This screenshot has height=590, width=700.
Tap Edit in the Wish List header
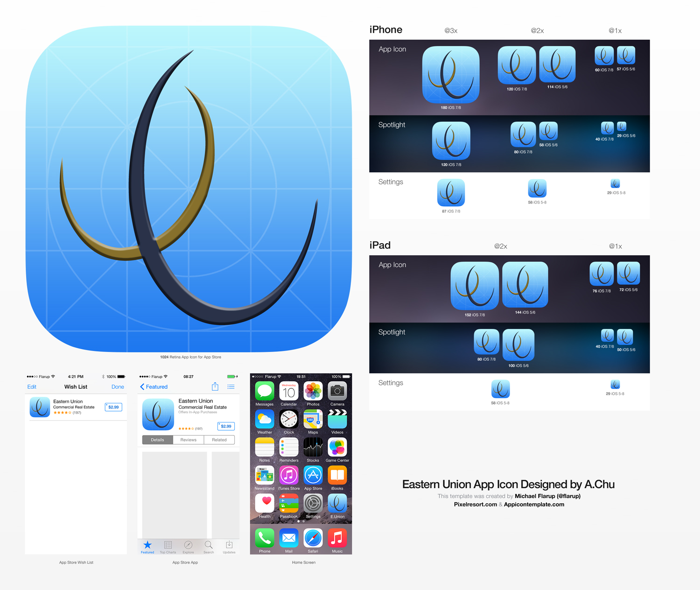point(32,387)
